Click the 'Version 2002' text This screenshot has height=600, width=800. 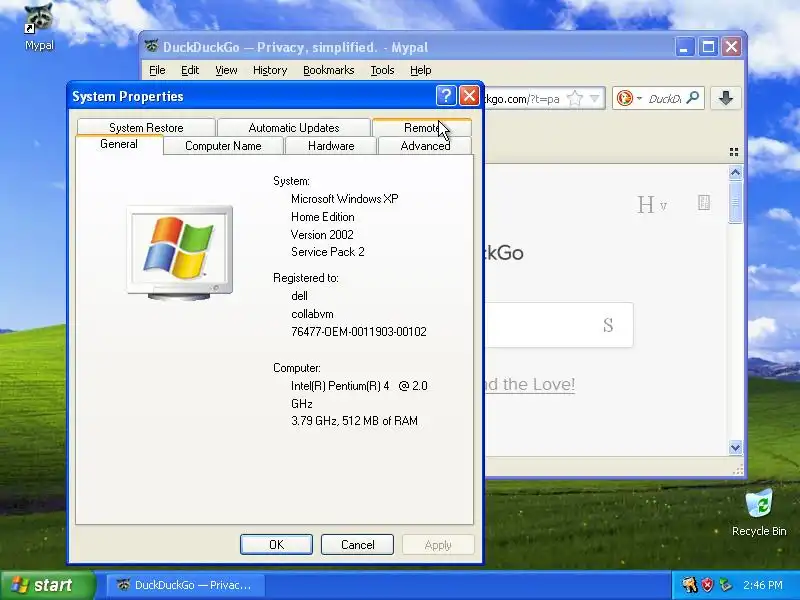pyautogui.click(x=322, y=235)
